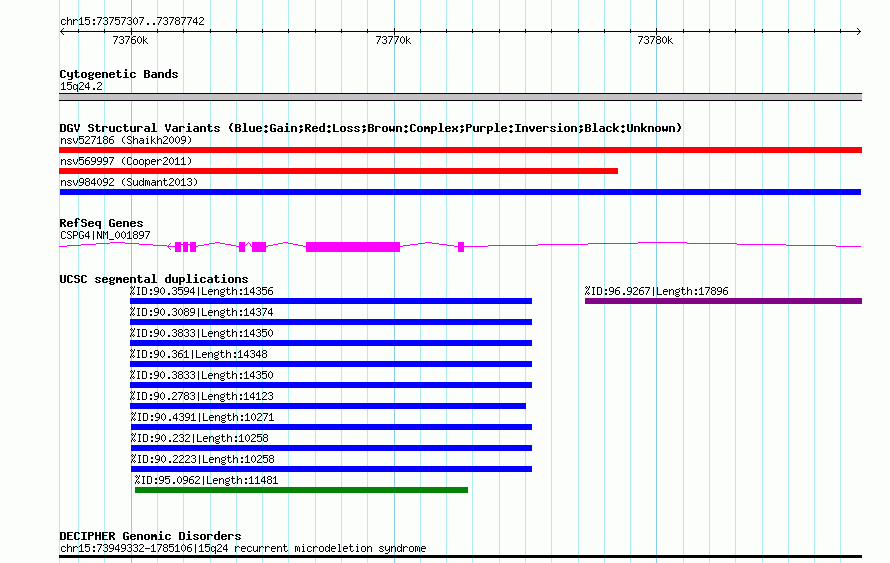The width and height of the screenshot is (890, 563).
Task: Click the gray 15q24.2 cytogenetic band bar
Action: (460, 97)
